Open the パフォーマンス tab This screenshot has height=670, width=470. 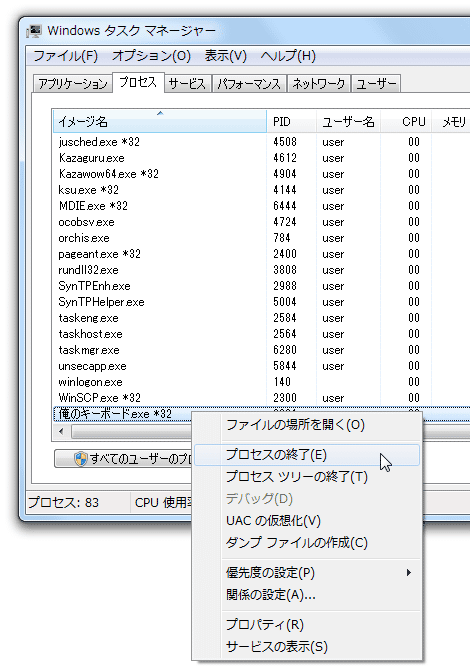[x=249, y=83]
